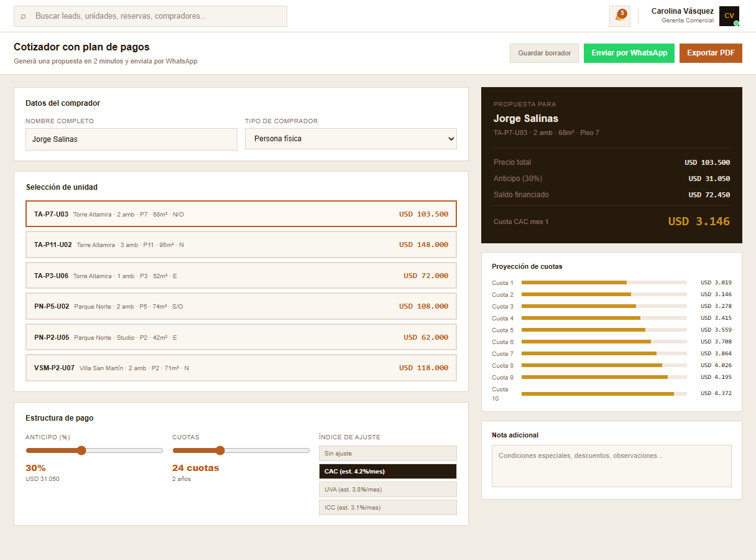Pick unit VSM-P2-U07 Villa San Martín

(x=241, y=368)
